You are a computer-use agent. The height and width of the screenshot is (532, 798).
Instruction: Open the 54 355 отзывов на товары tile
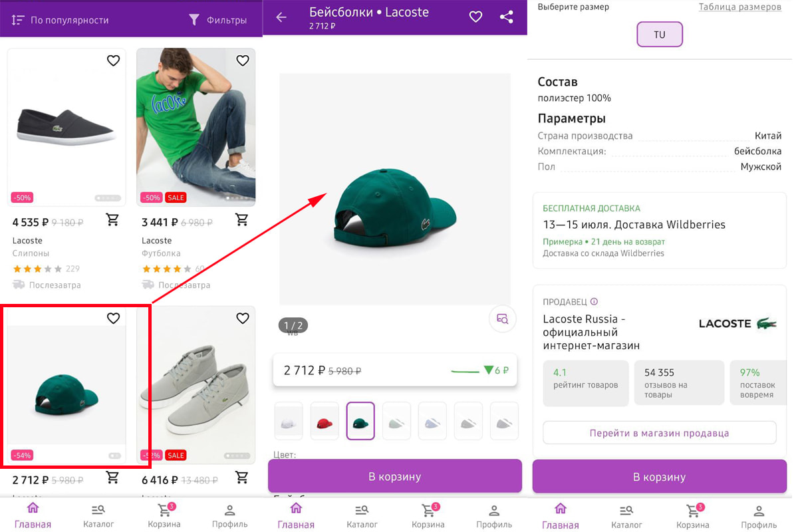[679, 383]
